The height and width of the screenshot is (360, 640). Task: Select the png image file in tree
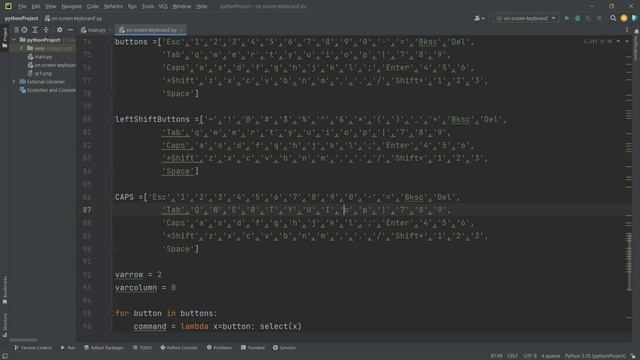click(x=40, y=73)
